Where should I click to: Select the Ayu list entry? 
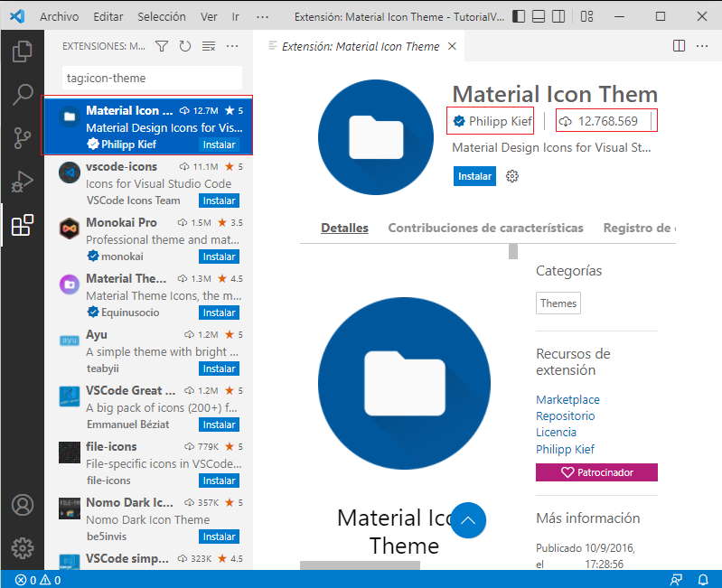(148, 351)
